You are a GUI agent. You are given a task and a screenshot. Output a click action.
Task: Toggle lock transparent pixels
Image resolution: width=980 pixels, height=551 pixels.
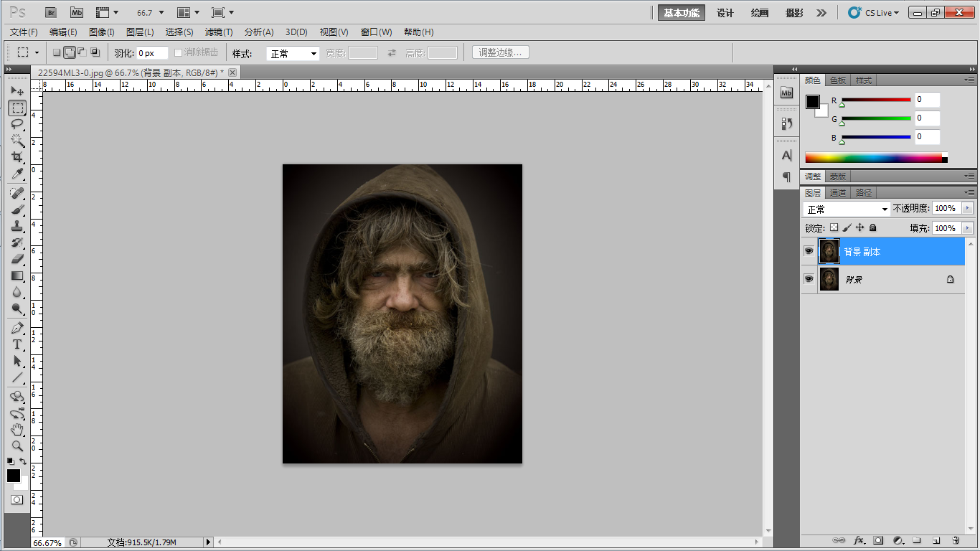(834, 227)
